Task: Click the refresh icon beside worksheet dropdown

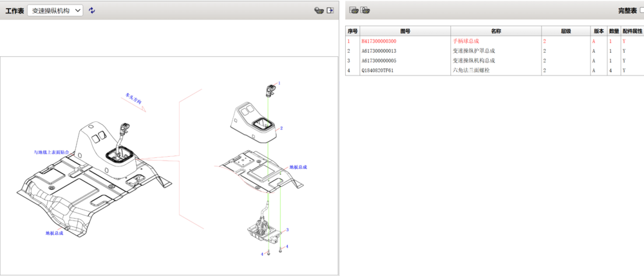Action: click(x=91, y=10)
